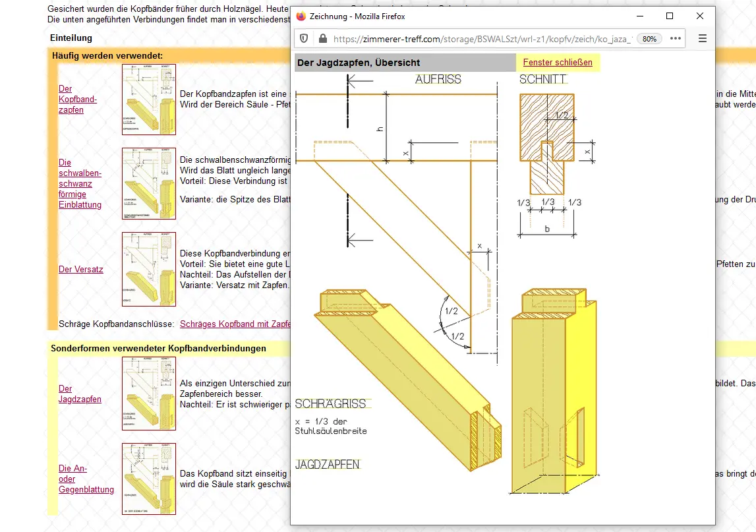Viewport: 756px width, 532px height.
Task: Maximize the Zeichnung Firefox window
Action: 670,16
